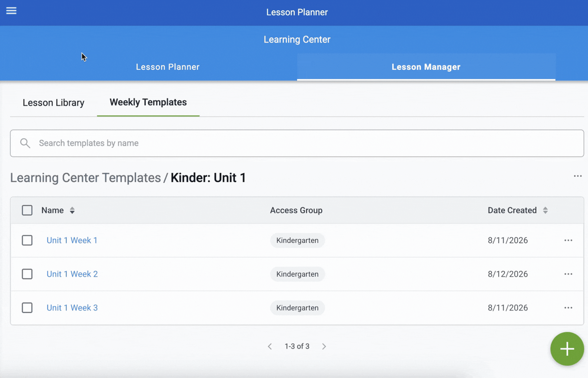Add a new template with the green plus button
The width and height of the screenshot is (588, 378).
pyautogui.click(x=567, y=349)
